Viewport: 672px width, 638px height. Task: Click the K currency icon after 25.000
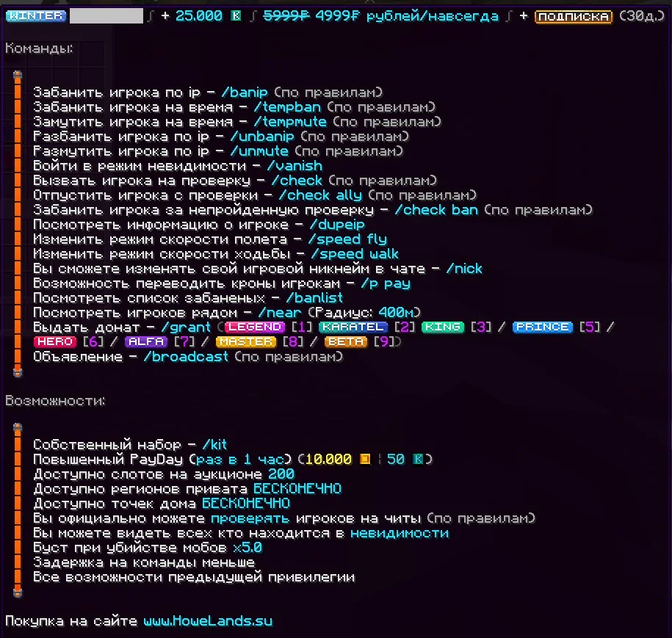click(235, 16)
